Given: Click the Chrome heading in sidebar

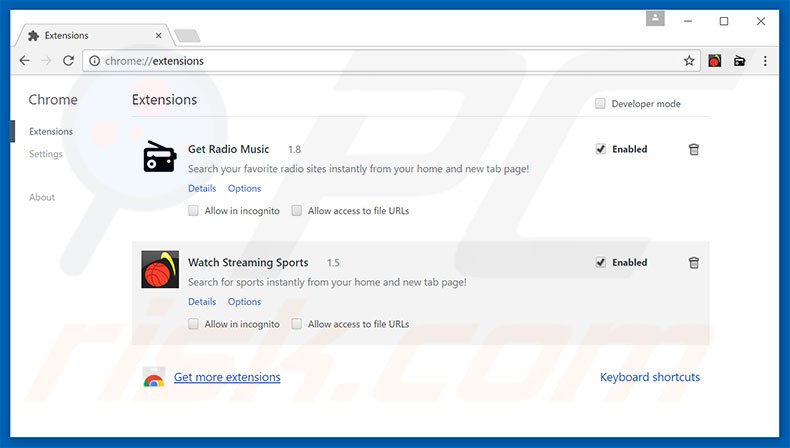Looking at the screenshot, I should [53, 100].
